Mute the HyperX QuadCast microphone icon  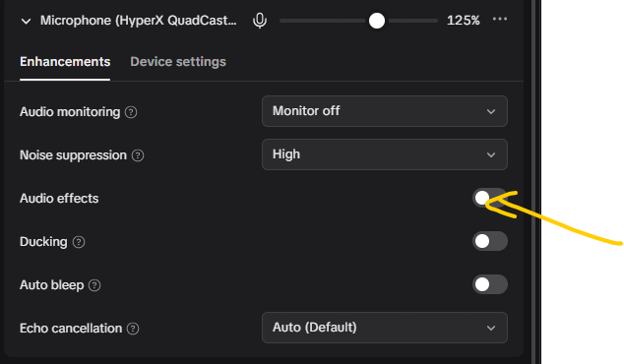tap(260, 21)
